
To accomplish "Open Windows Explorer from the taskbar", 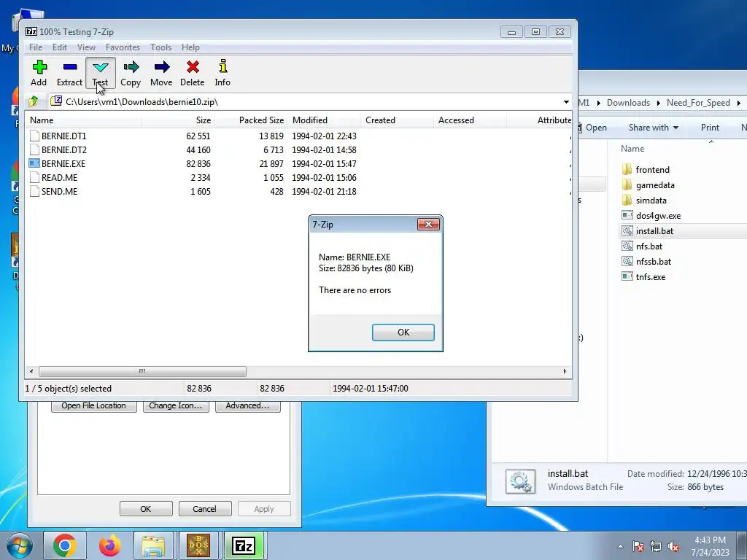I will (153, 545).
